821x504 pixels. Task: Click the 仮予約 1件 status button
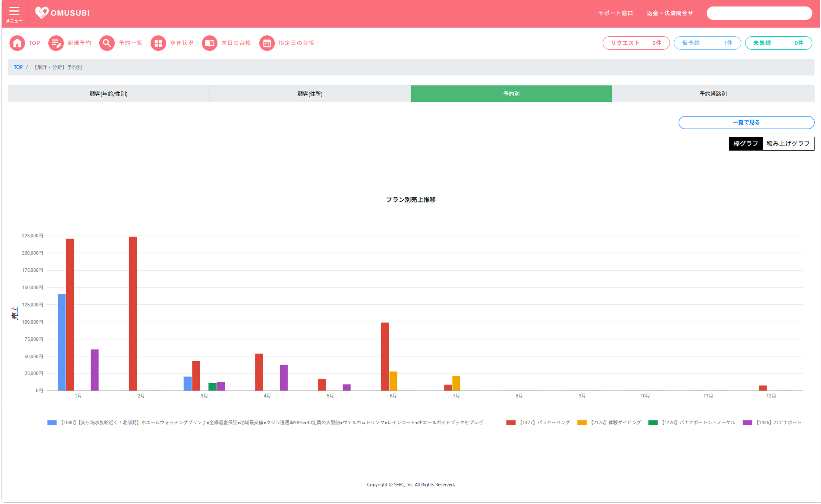(x=708, y=43)
